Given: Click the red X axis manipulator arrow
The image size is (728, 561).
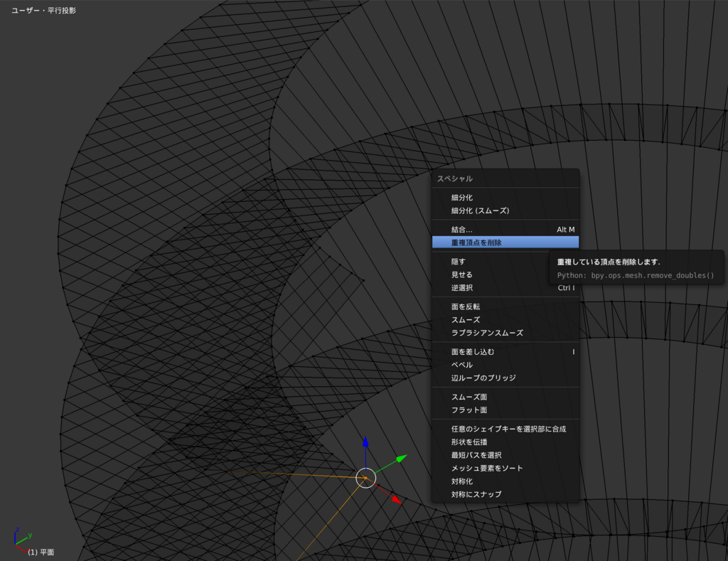Looking at the screenshot, I should 396,499.
